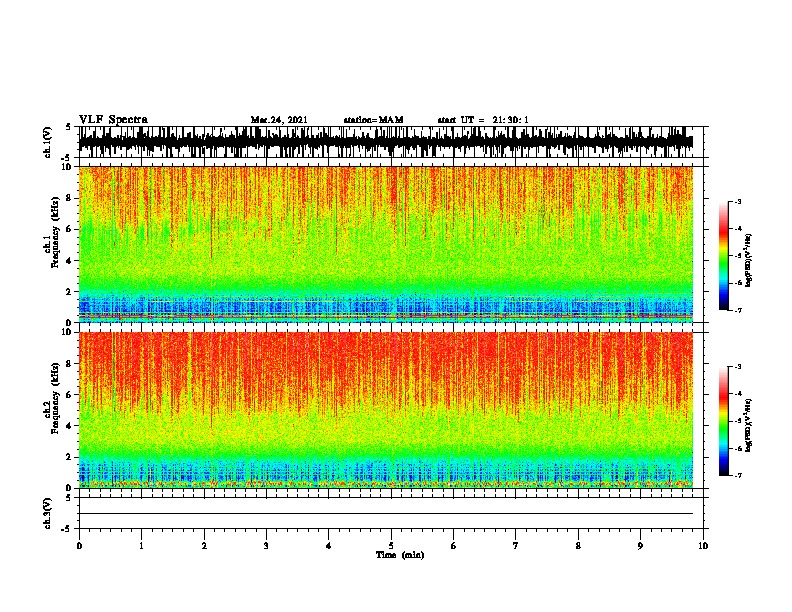Click the time axis tick "9"

pyautogui.click(x=640, y=546)
